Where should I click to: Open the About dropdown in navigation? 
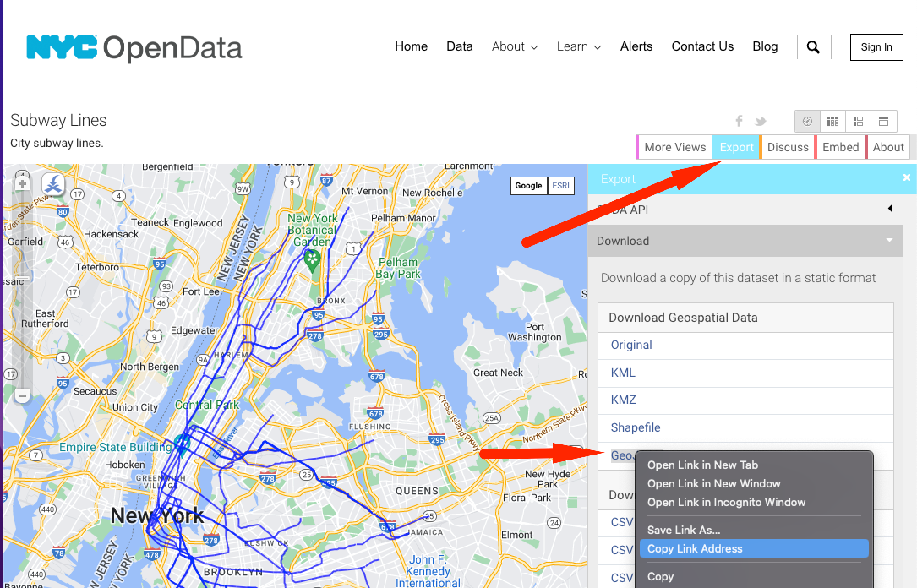[515, 46]
